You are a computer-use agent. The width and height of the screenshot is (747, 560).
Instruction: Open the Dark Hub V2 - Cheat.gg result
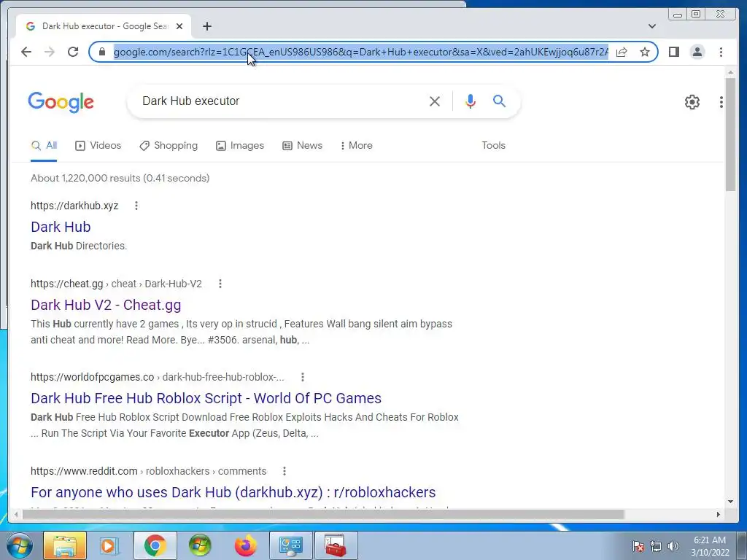click(106, 306)
